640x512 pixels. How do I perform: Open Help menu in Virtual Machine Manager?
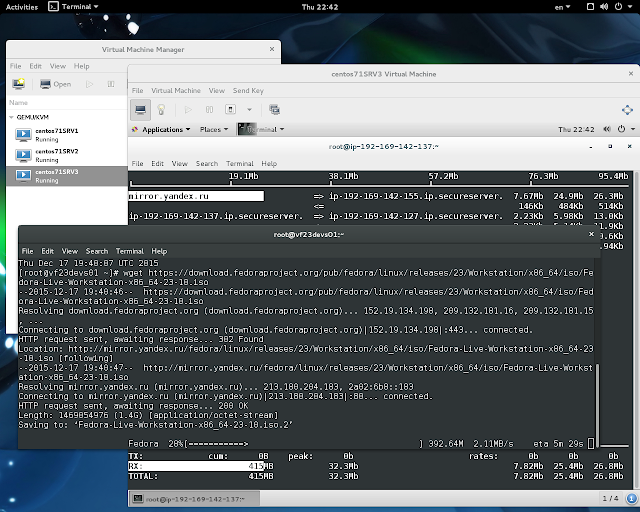[x=81, y=66]
